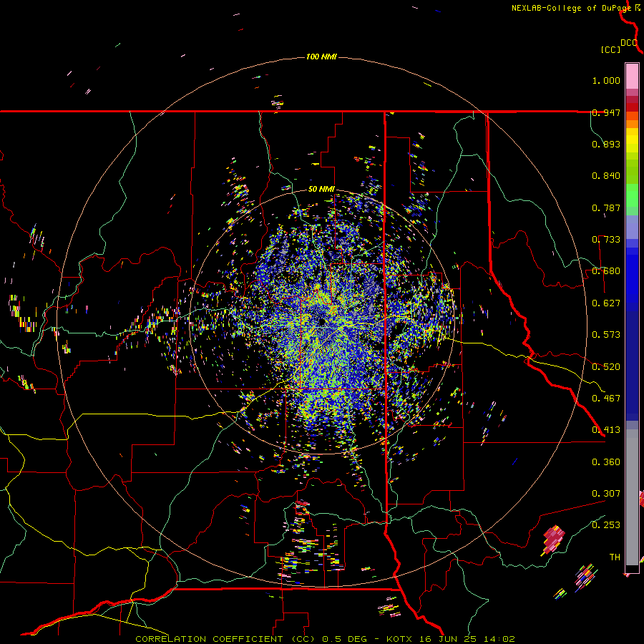Click the 0.573 scale value
The width and height of the screenshot is (644, 644).
pos(606,335)
